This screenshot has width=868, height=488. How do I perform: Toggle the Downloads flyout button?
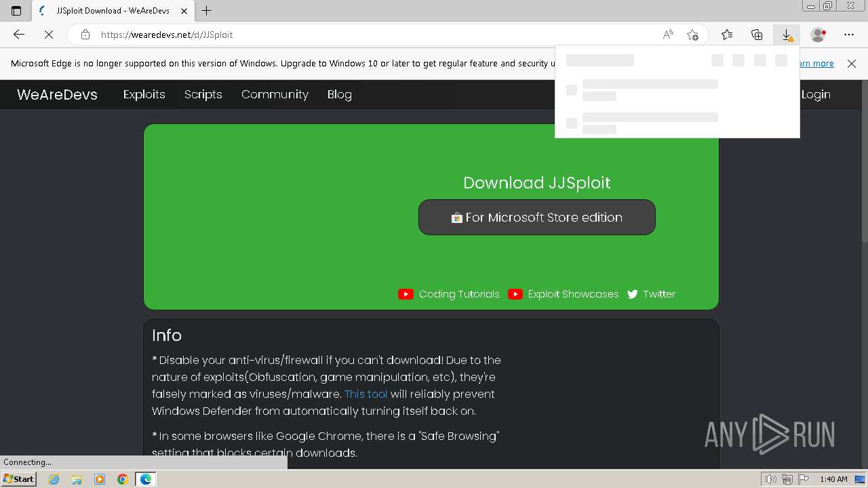(x=787, y=35)
